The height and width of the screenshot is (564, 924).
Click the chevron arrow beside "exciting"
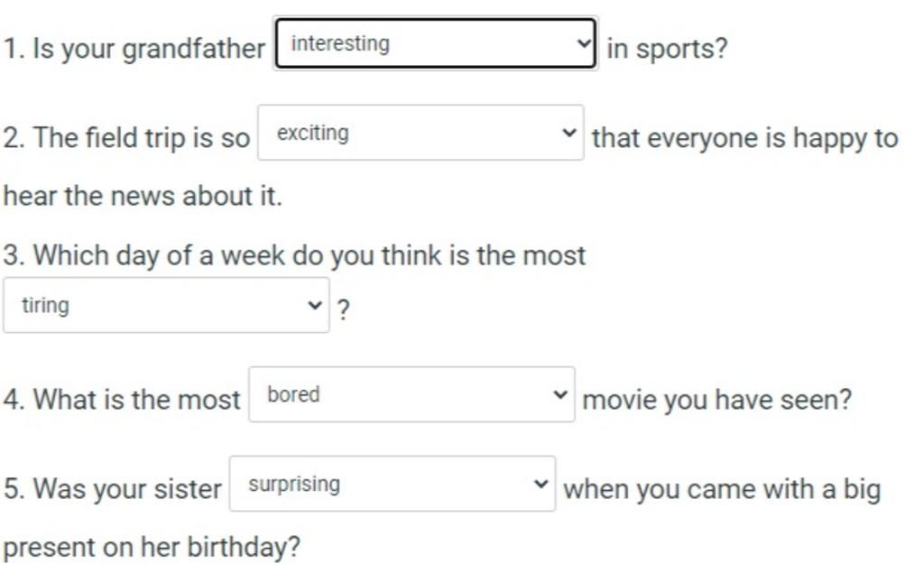(568, 134)
